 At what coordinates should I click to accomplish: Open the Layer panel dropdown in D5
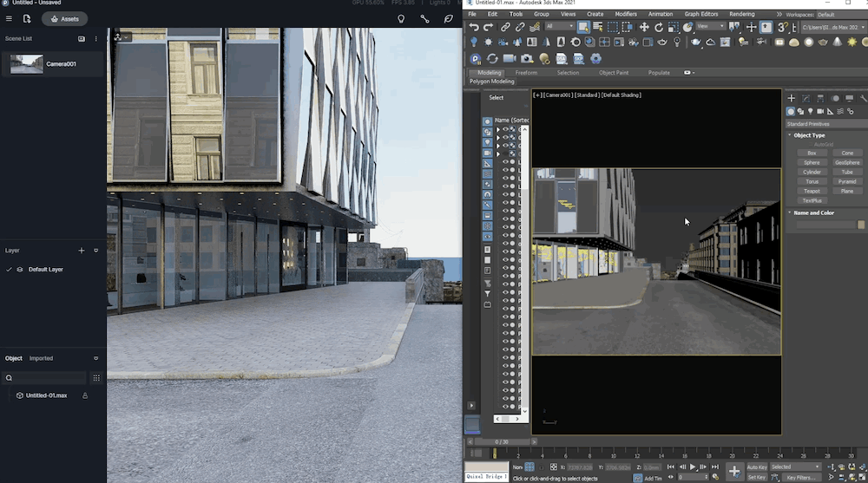[x=95, y=251]
